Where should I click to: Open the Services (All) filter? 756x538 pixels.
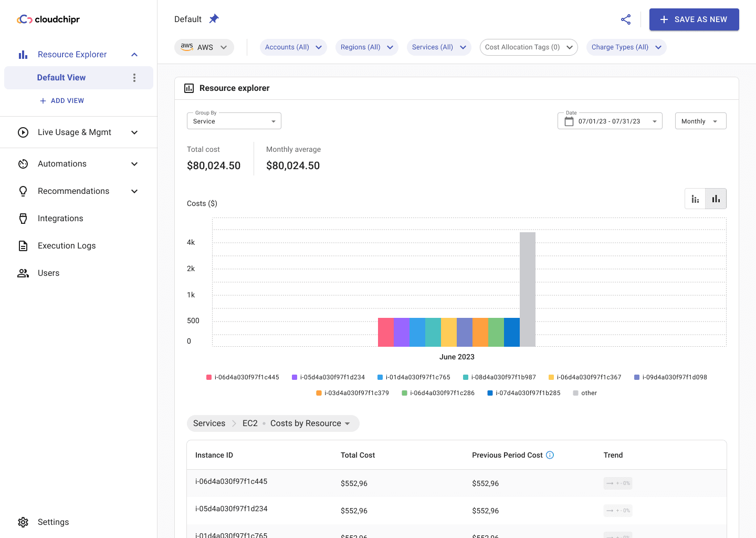(439, 47)
